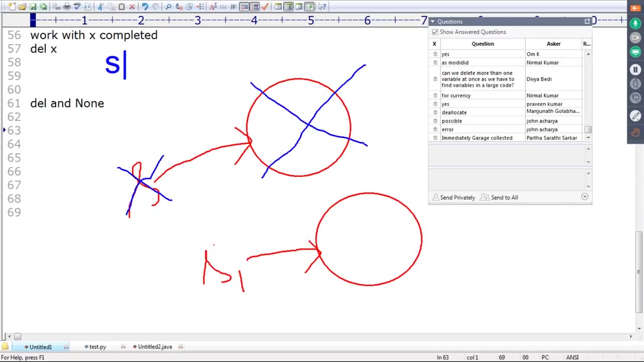Click Send to All
The width and height of the screenshot is (644, 362).
(x=499, y=198)
